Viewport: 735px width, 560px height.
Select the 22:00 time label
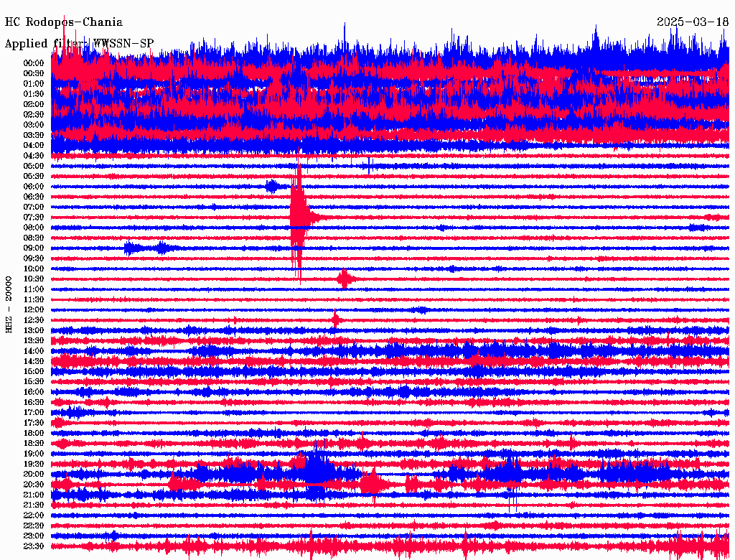pos(34,515)
